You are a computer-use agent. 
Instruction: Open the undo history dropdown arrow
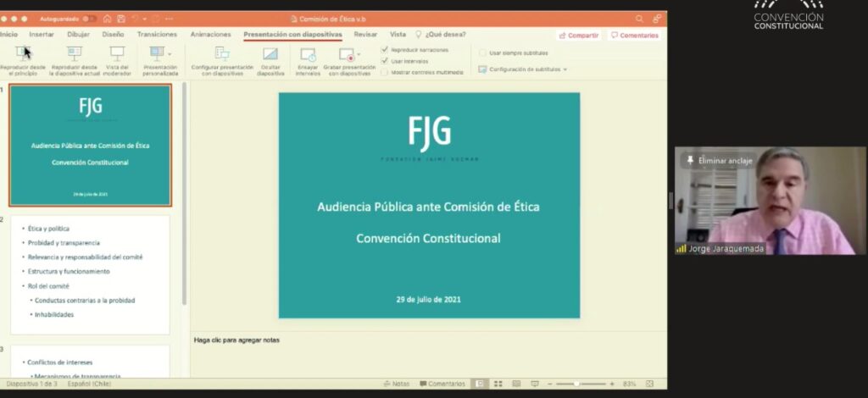(144, 19)
